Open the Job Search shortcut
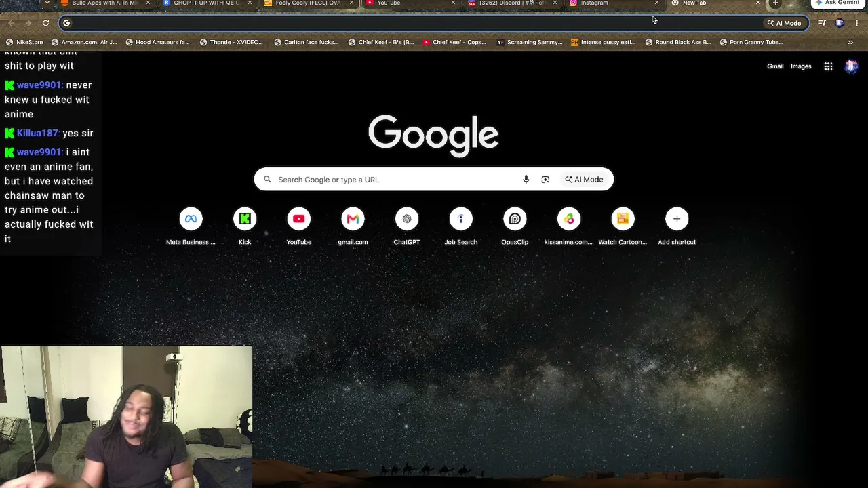 (461, 226)
